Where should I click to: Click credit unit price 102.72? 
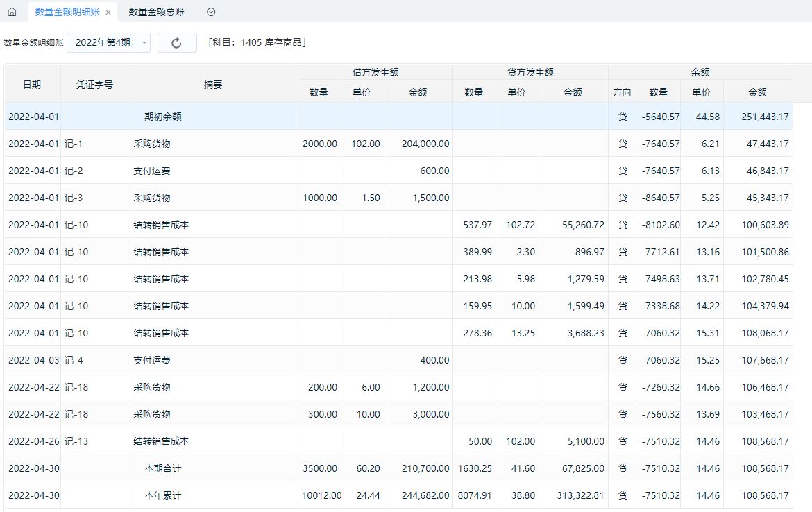click(521, 225)
